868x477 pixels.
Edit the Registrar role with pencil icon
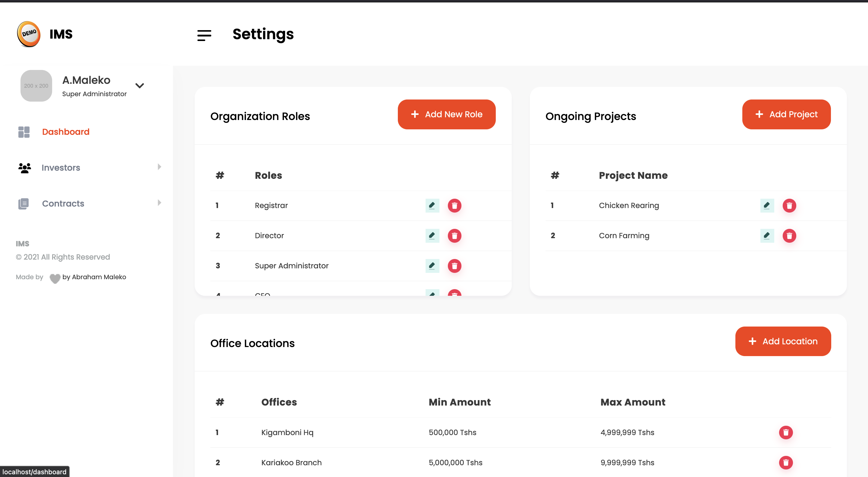pos(432,205)
